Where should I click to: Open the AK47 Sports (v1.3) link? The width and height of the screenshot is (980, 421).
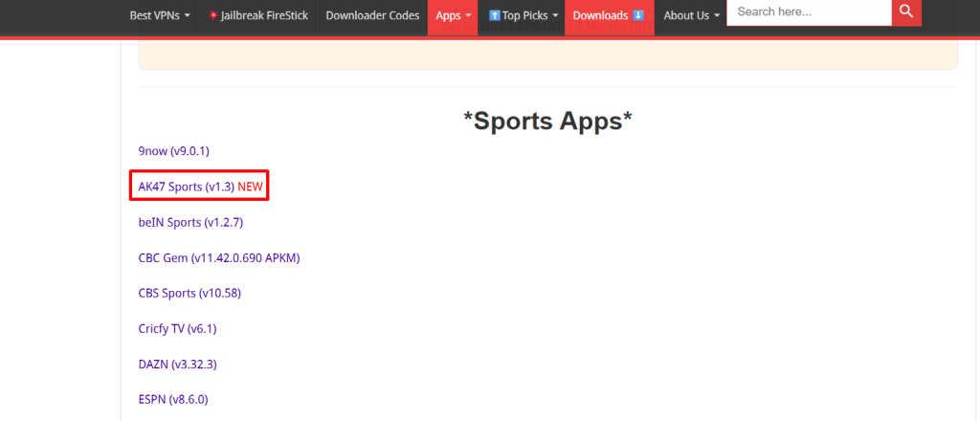[x=187, y=187]
